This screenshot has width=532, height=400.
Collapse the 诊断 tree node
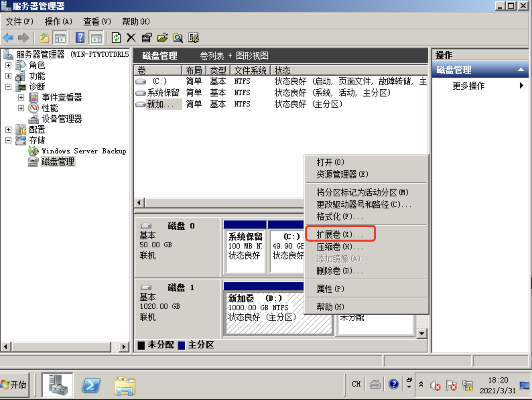click(x=8, y=87)
